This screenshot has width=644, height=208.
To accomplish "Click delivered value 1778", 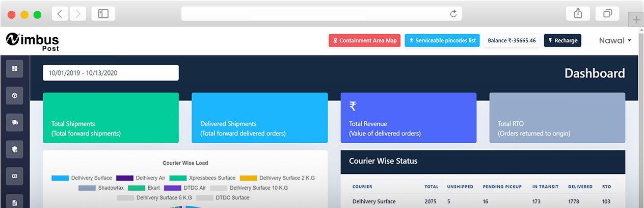I will pyautogui.click(x=575, y=202).
